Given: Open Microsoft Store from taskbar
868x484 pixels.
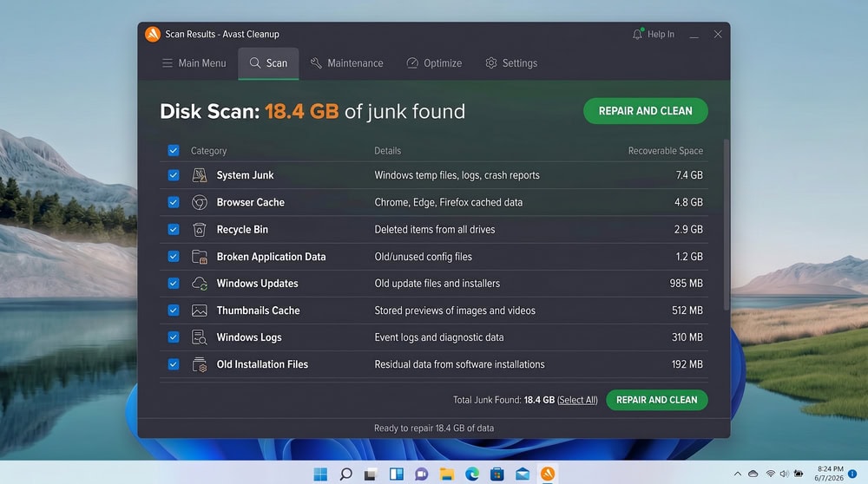Looking at the screenshot, I should click(x=497, y=474).
